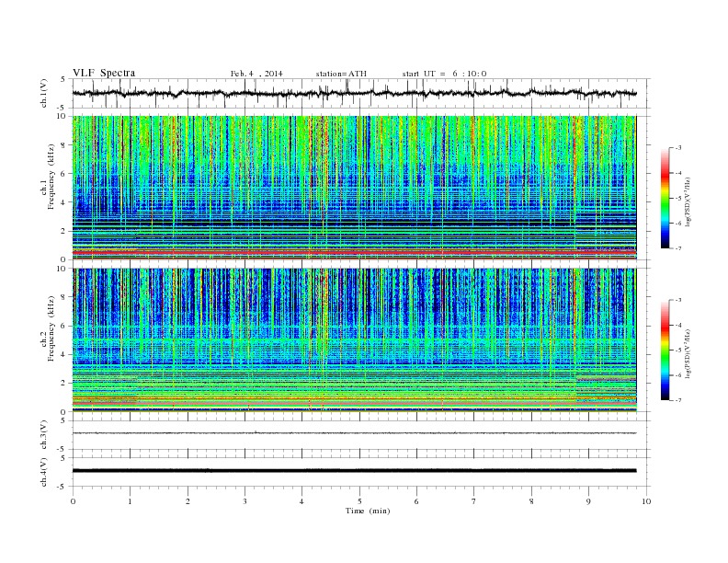Click time axis tick label '10'

click(646, 501)
